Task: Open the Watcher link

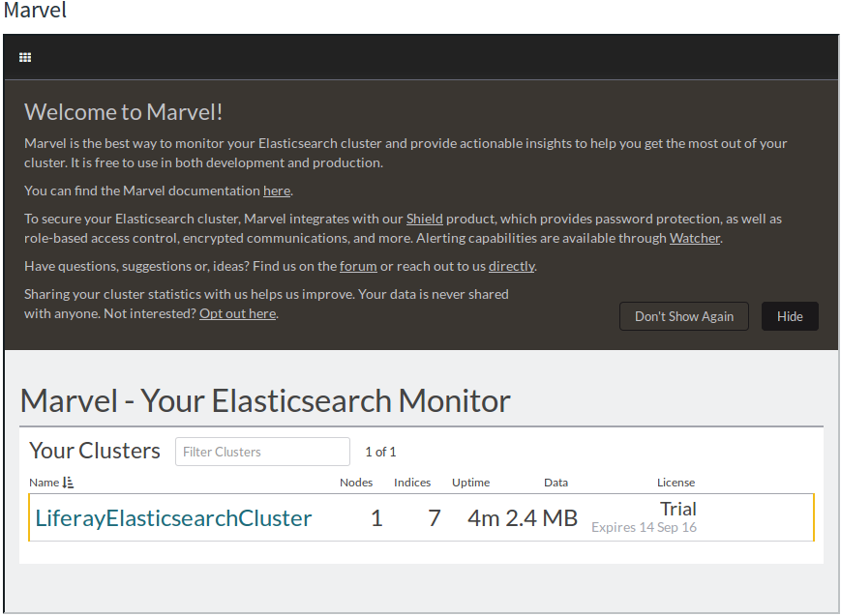Action: 695,238
